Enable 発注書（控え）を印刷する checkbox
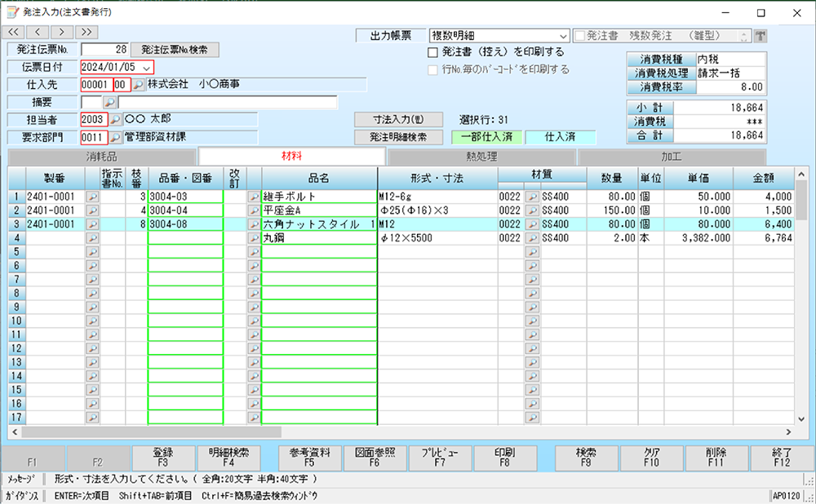 pos(432,52)
